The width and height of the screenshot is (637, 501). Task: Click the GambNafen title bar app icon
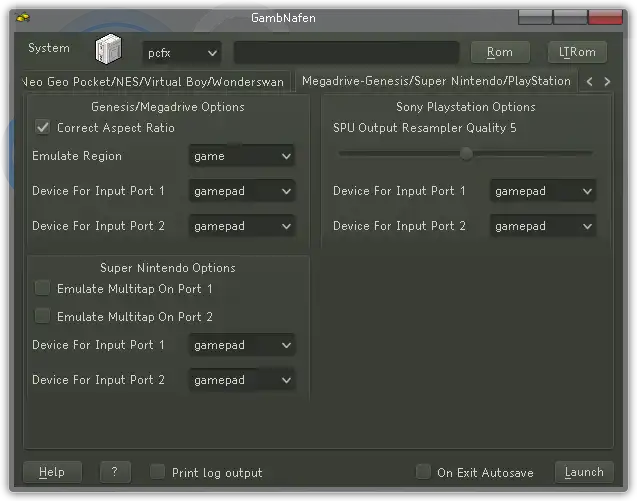click(x=23, y=17)
